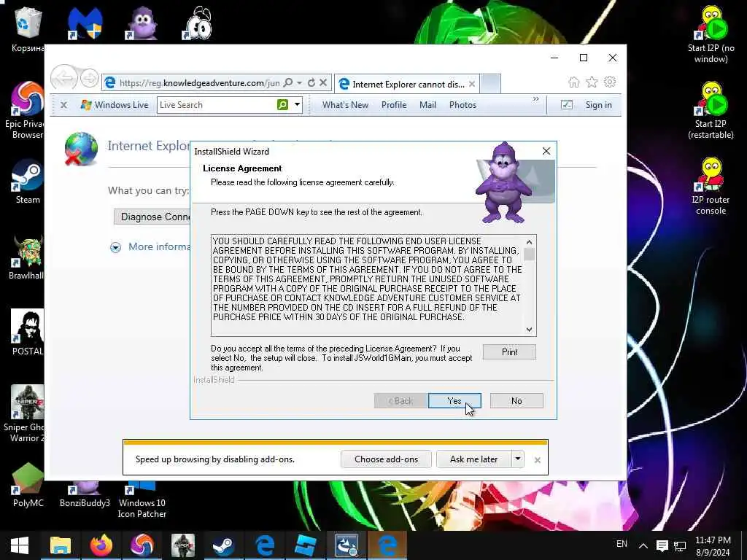Image resolution: width=747 pixels, height=560 pixels.
Task: Open the Action Center notification icon
Action: click(662, 545)
